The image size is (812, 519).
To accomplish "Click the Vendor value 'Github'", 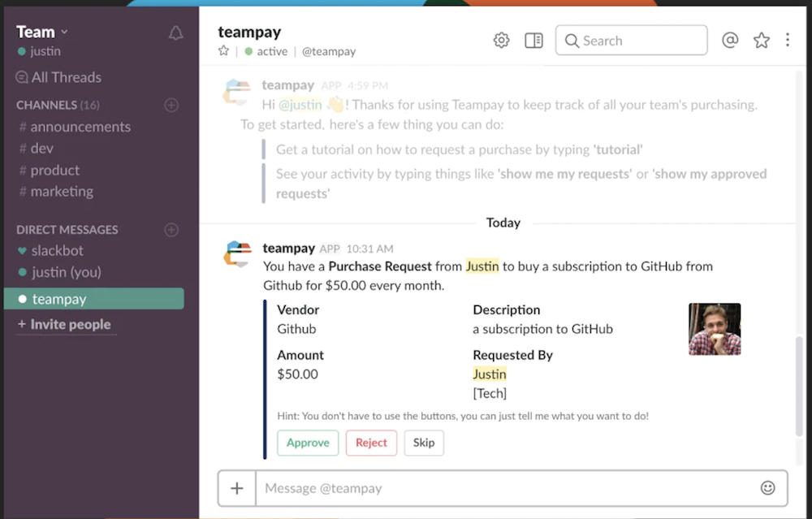I will (296, 329).
